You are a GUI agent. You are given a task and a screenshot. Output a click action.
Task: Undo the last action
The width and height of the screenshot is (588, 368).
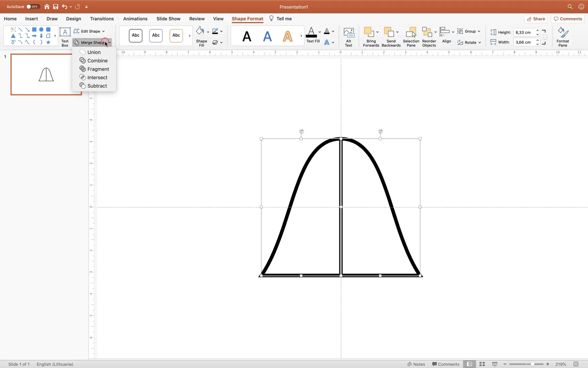(x=64, y=6)
